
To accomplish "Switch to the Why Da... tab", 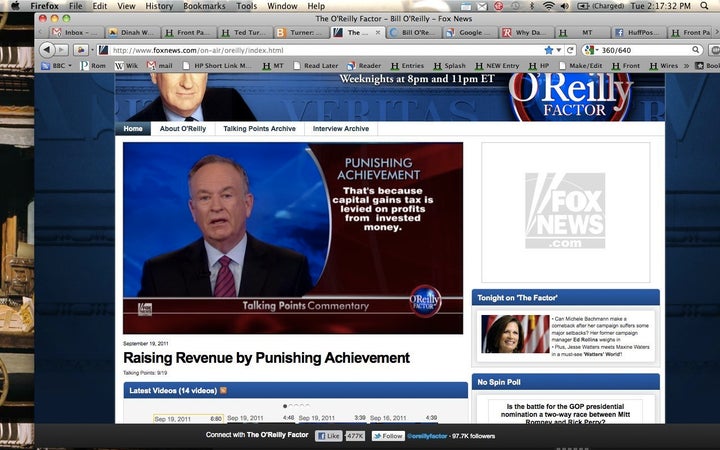I will click(x=527, y=33).
